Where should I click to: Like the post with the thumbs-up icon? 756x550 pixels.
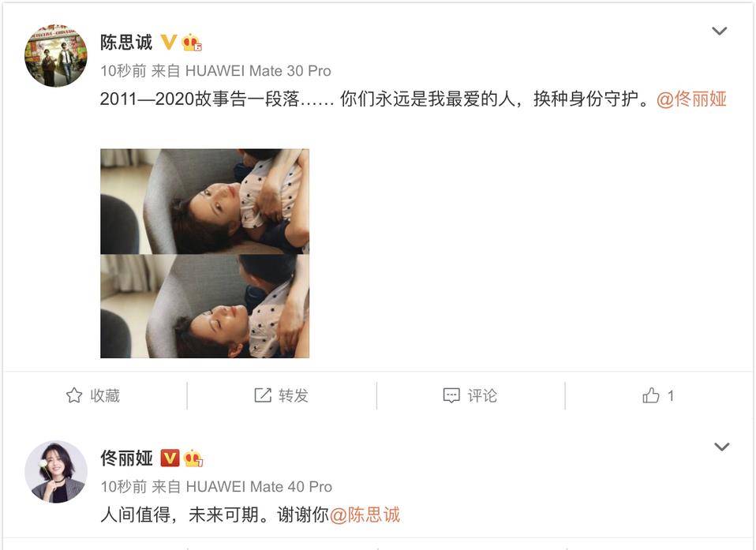(650, 395)
